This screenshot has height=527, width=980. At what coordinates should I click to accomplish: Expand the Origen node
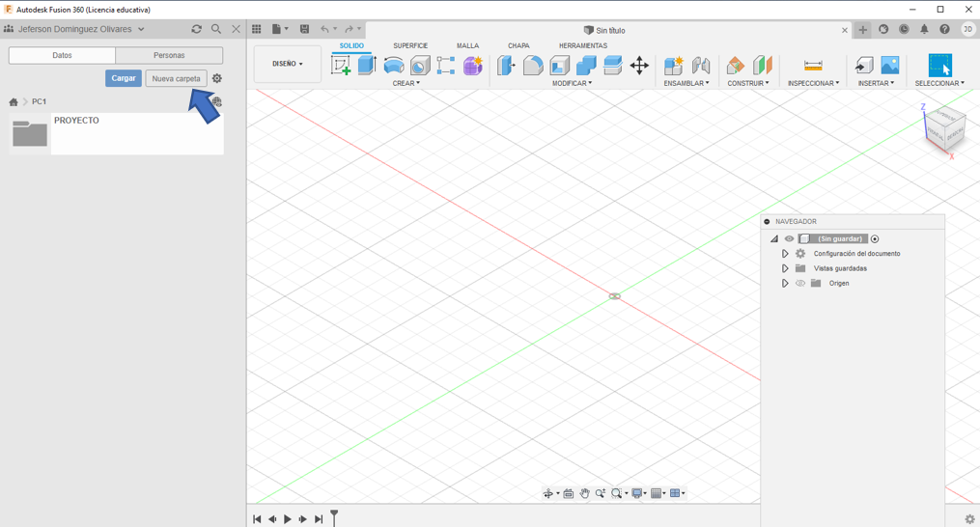click(785, 283)
